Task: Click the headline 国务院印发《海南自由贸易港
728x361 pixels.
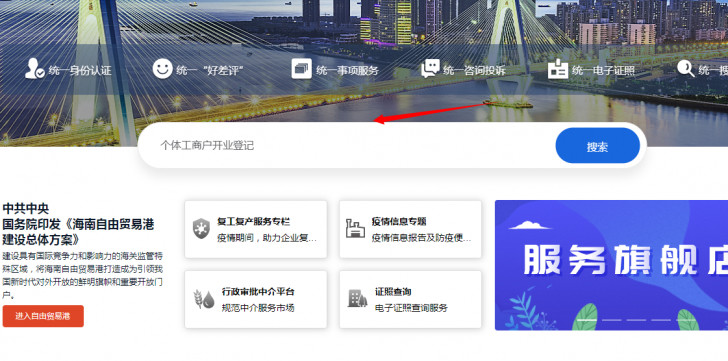Action: click(78, 225)
